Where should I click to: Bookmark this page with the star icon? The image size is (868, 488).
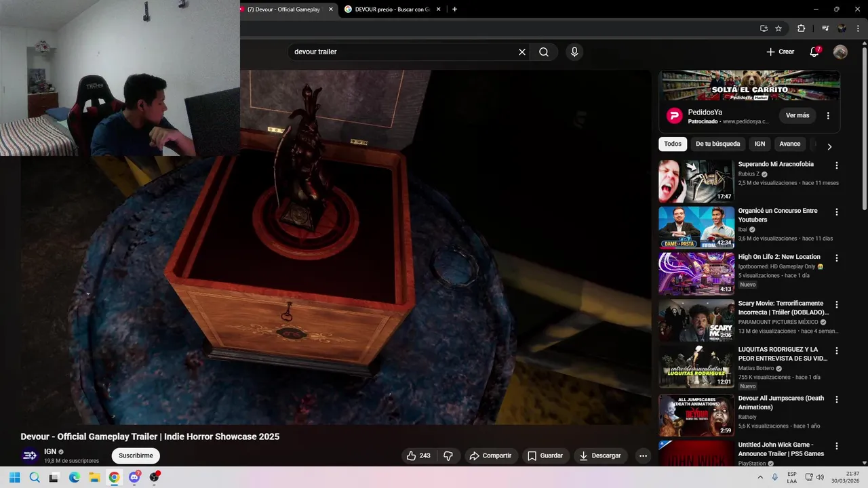click(778, 28)
